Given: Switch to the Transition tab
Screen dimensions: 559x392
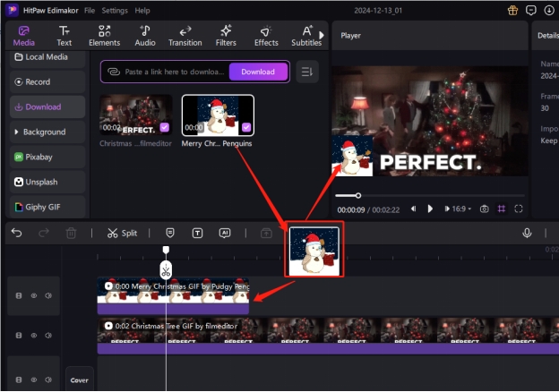Looking at the screenshot, I should (x=185, y=35).
